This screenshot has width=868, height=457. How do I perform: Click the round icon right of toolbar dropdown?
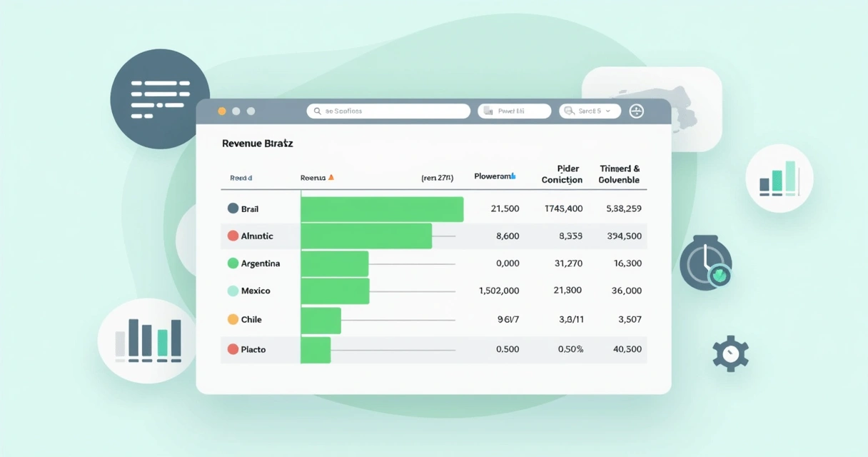coord(636,111)
